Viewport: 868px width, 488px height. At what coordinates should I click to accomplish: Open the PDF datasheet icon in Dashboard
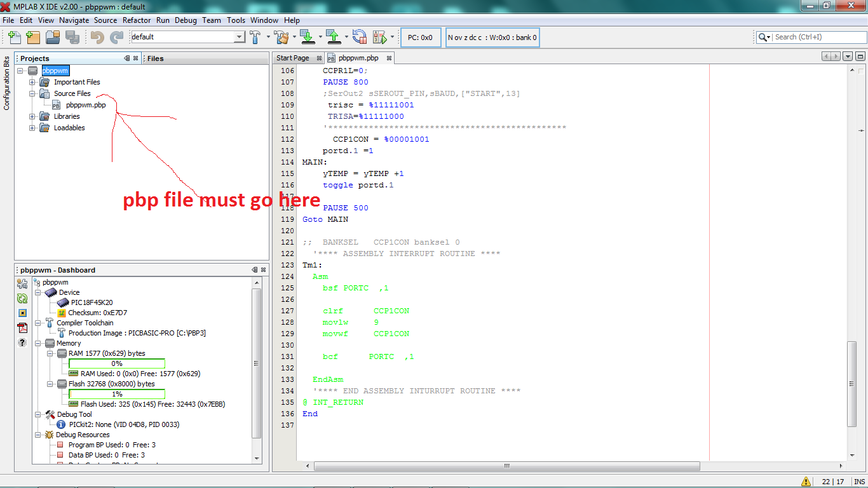[22, 328]
